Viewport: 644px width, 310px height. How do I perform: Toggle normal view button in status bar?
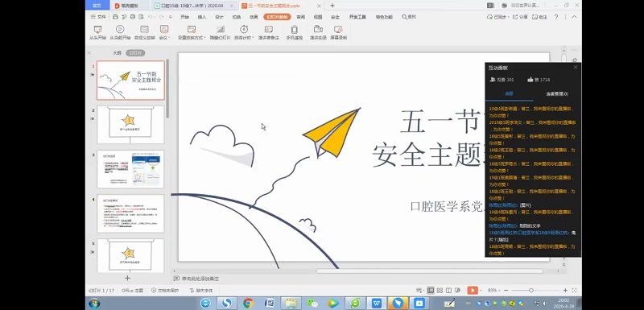tap(431, 291)
